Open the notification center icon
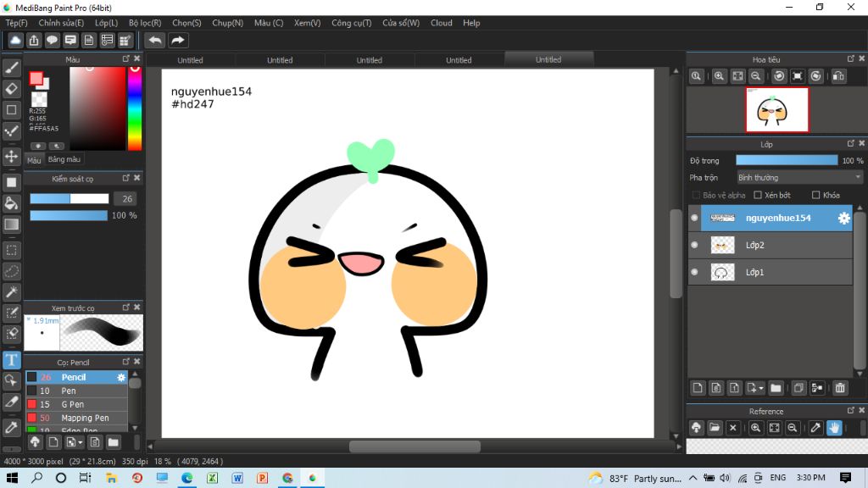868x488 pixels. [845, 478]
